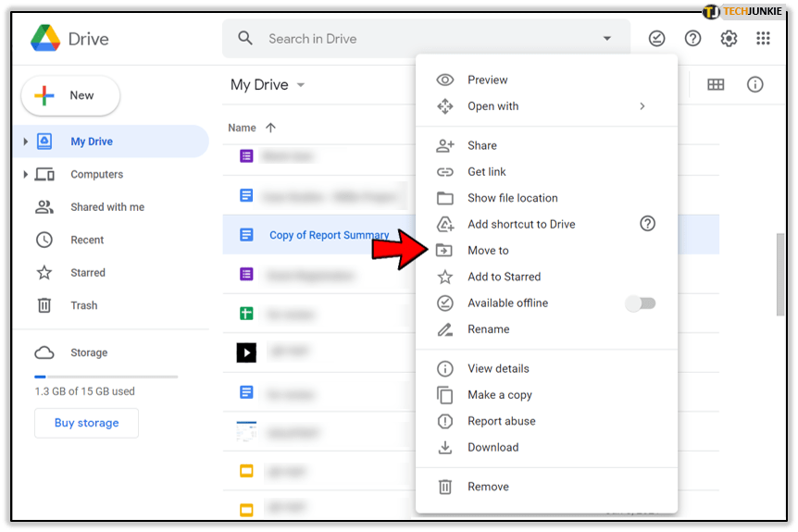Viewport: 798px width, 532px height.
Task: Click the Buy storage button
Action: tap(86, 423)
